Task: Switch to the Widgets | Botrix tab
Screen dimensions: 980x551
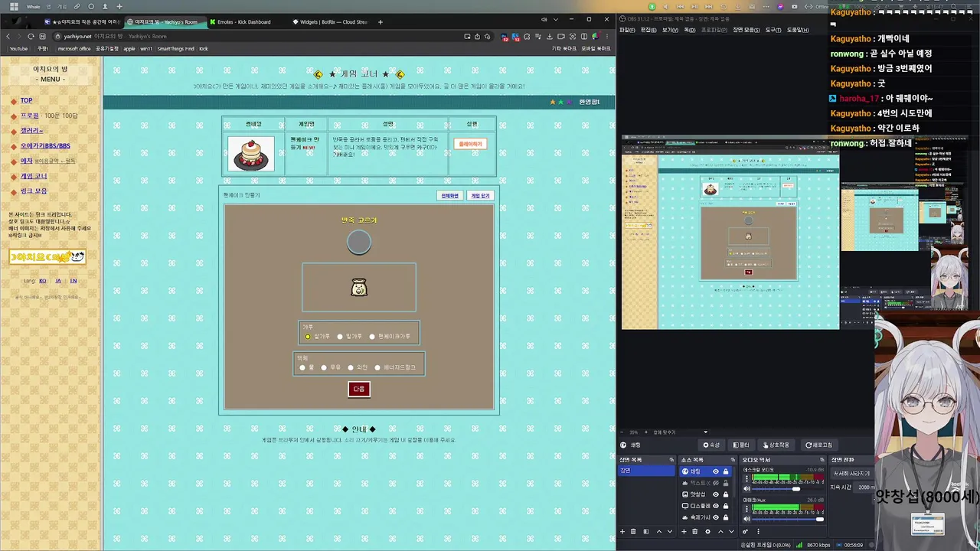Action: tap(330, 22)
